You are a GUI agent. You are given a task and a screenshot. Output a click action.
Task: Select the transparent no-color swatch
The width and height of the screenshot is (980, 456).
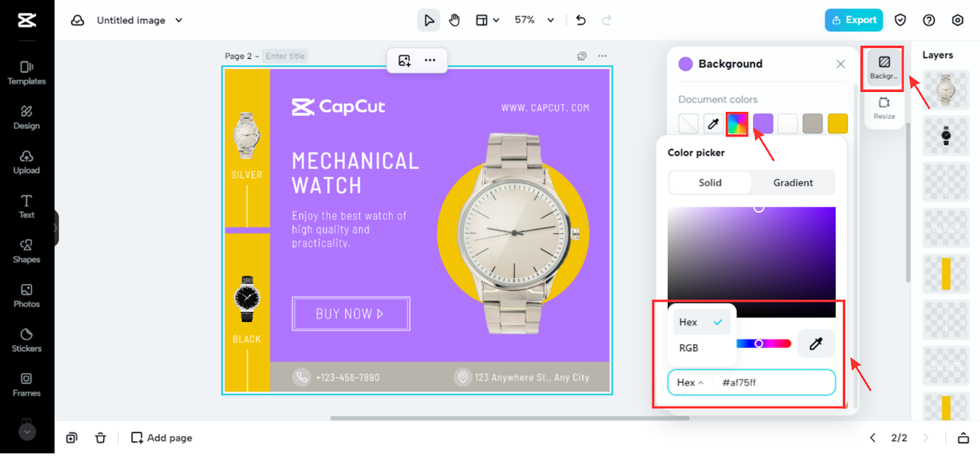point(688,123)
